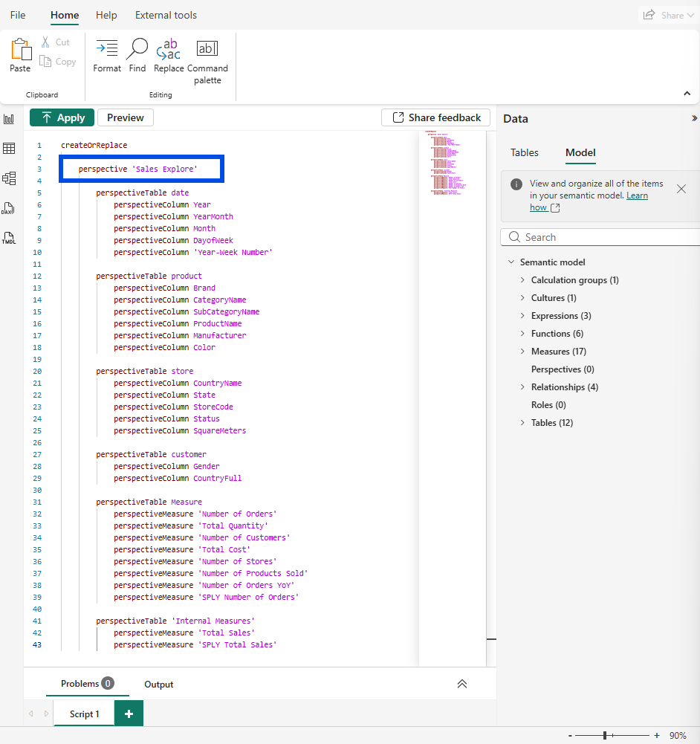700x744 pixels.
Task: Select the Script 1 tab
Action: pos(85,714)
